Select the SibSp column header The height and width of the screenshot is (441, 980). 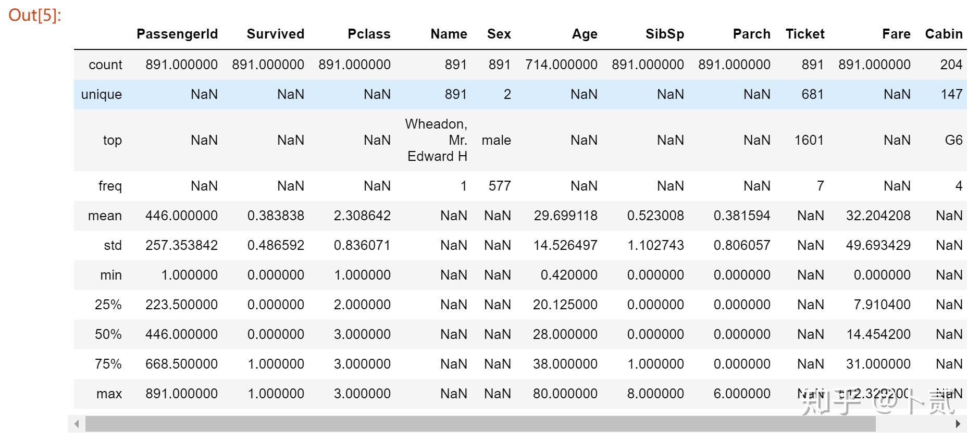(x=664, y=34)
